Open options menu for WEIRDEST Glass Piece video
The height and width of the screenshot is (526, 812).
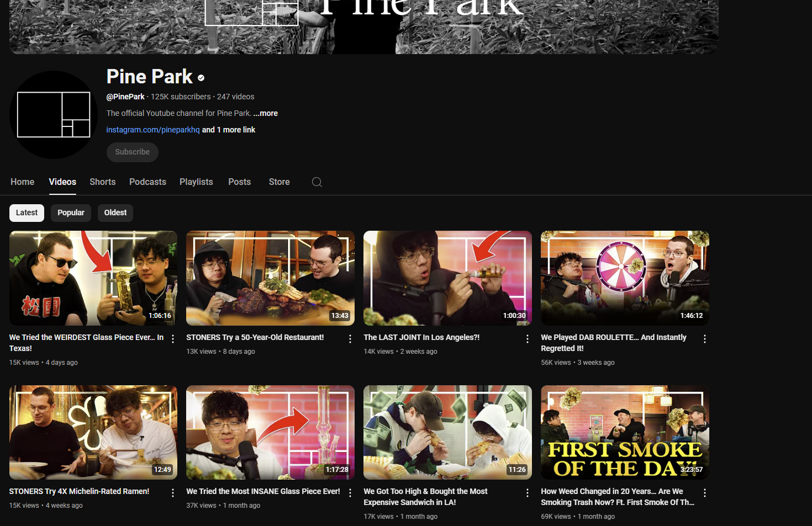coord(173,339)
